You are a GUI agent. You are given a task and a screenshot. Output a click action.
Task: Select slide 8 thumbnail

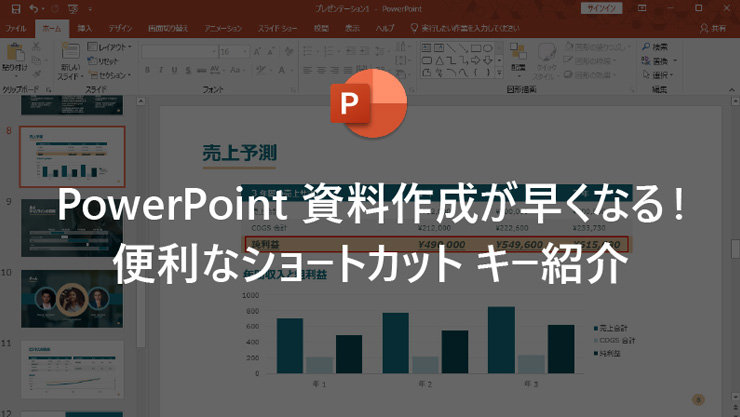click(72, 157)
